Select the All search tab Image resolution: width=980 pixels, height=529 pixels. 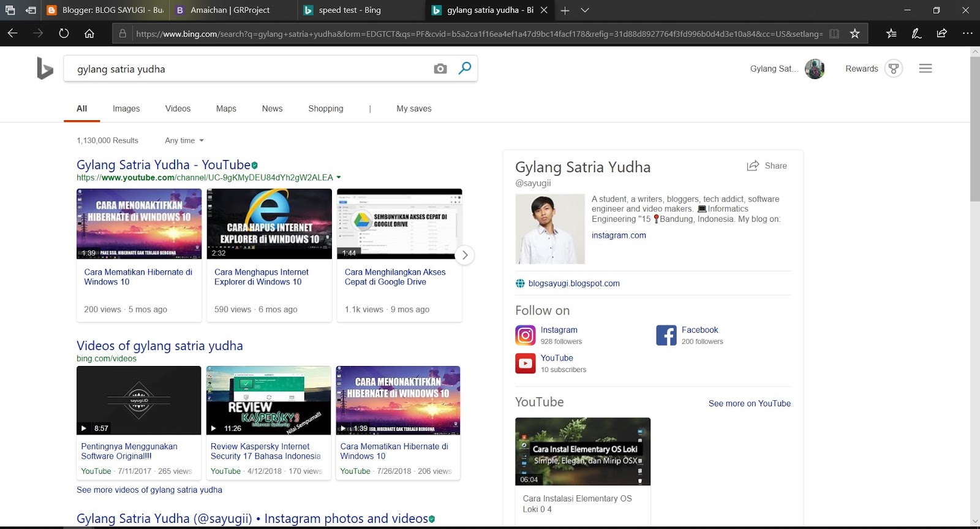point(81,108)
